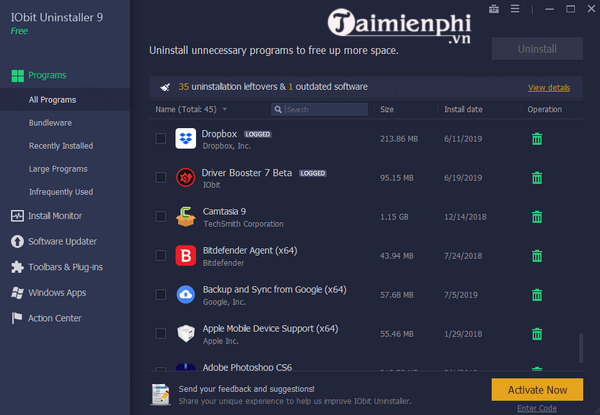The width and height of the screenshot is (600, 415).
Task: Delete Camtasia 9 using trash icon
Action: point(537,216)
